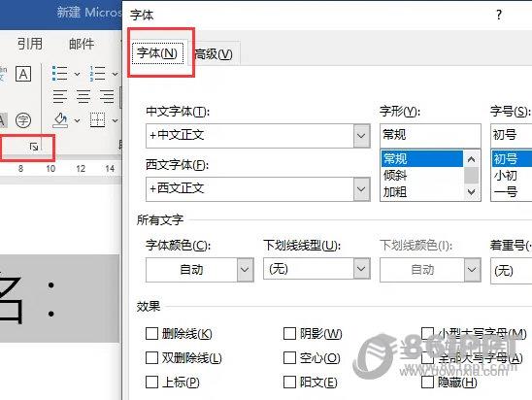532x400 pixels.
Task: Open the 引用 ribbon tab
Action: point(30,44)
